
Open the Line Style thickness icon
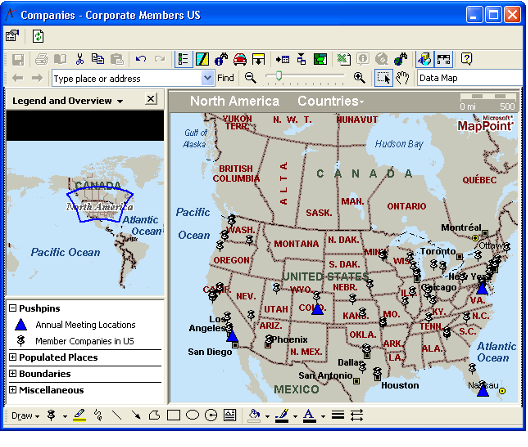tap(338, 415)
